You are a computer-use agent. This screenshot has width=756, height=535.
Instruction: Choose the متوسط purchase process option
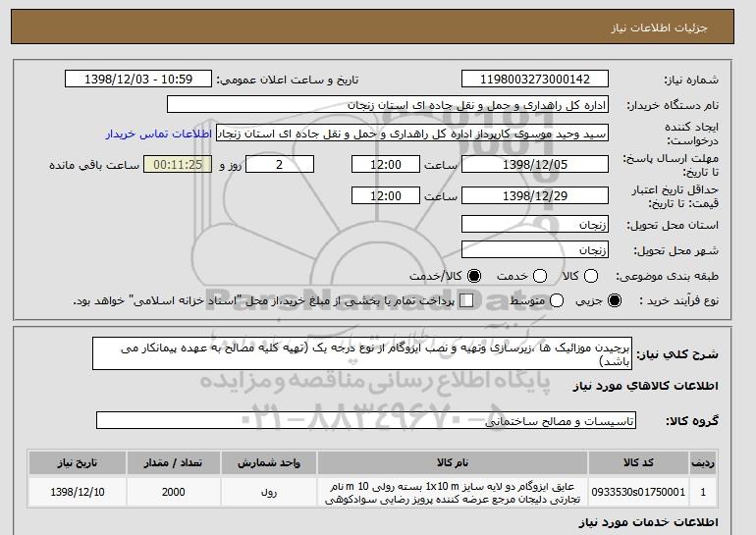point(557,300)
